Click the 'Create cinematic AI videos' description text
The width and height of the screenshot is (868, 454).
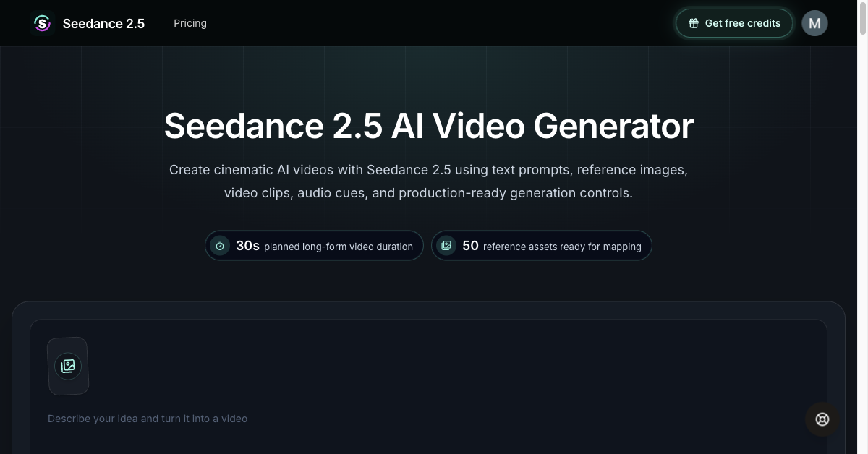[428, 181]
